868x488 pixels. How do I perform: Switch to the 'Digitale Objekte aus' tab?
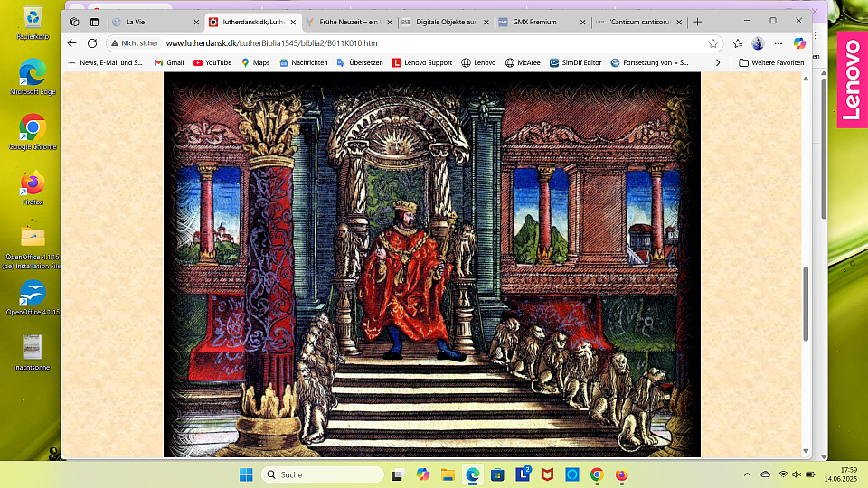(x=446, y=22)
